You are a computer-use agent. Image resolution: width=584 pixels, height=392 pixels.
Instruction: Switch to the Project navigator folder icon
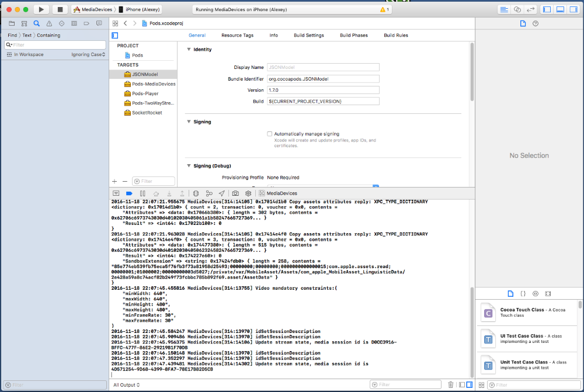click(11, 23)
